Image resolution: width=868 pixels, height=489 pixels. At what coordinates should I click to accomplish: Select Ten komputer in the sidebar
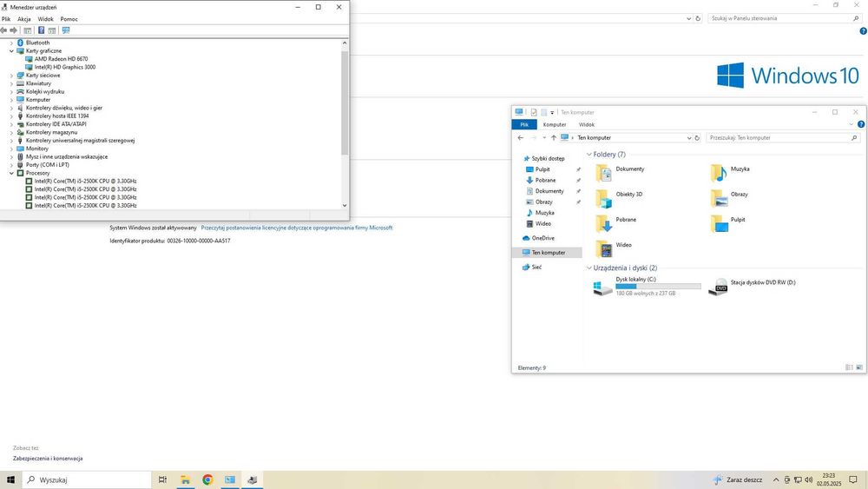(x=548, y=253)
